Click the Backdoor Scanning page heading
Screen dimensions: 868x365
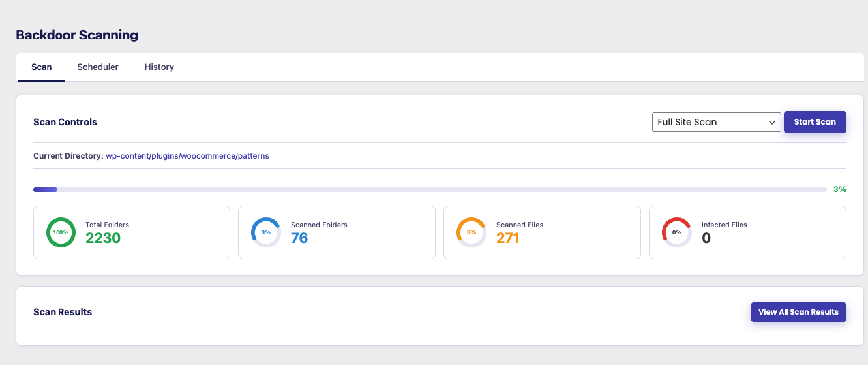tap(77, 35)
